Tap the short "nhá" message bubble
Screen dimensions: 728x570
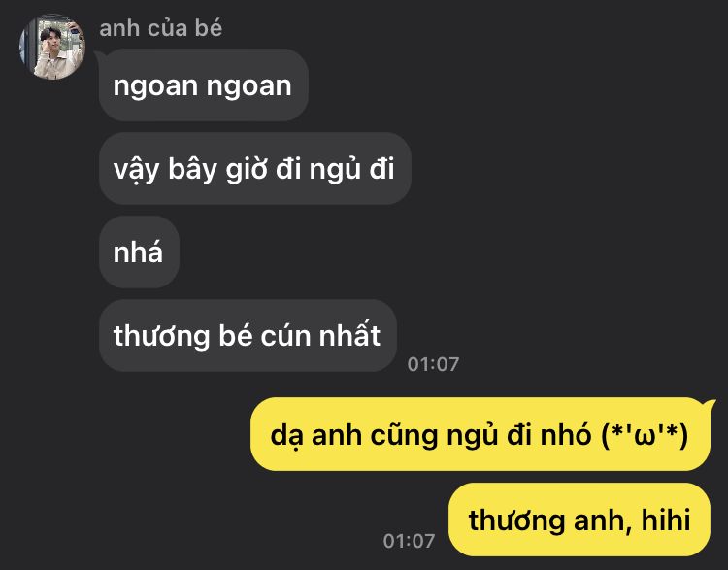point(139,252)
